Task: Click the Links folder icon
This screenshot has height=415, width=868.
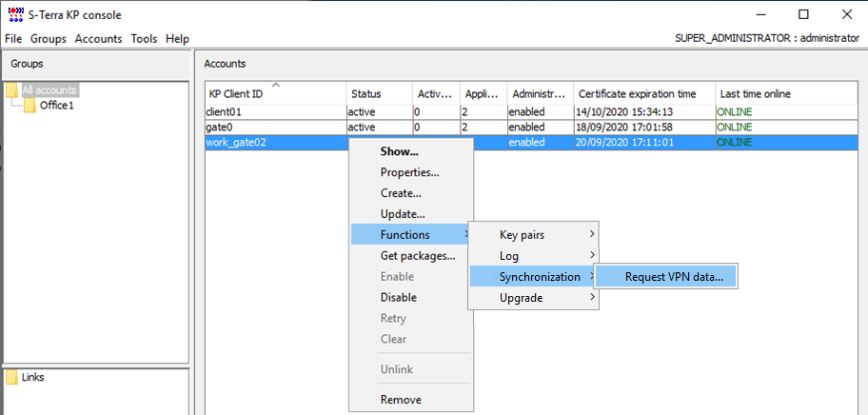Action: click(x=11, y=377)
